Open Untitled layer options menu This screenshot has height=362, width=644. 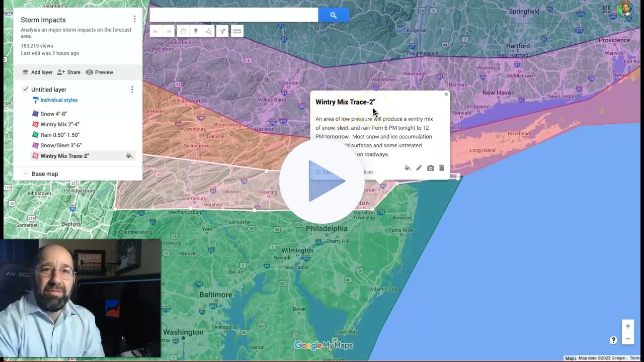pyautogui.click(x=132, y=89)
